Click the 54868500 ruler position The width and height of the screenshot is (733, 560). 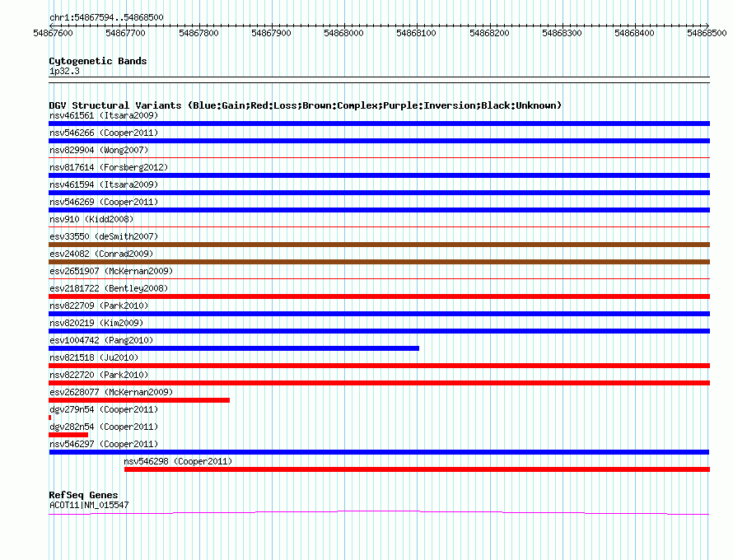click(707, 33)
